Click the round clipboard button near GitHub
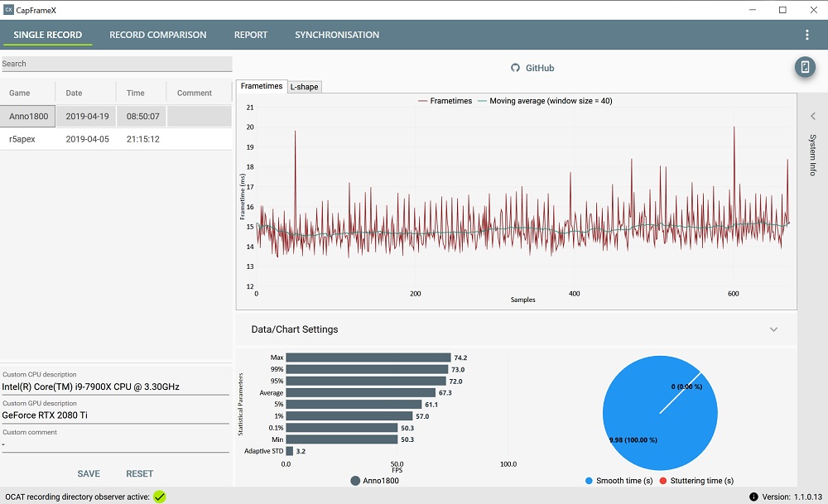The image size is (828, 504). (805, 67)
